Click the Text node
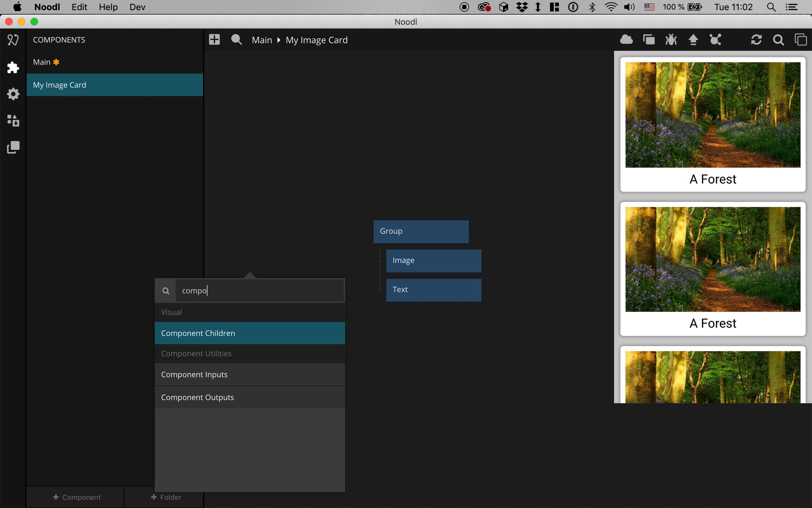Viewport: 812px width, 508px height. 434,290
